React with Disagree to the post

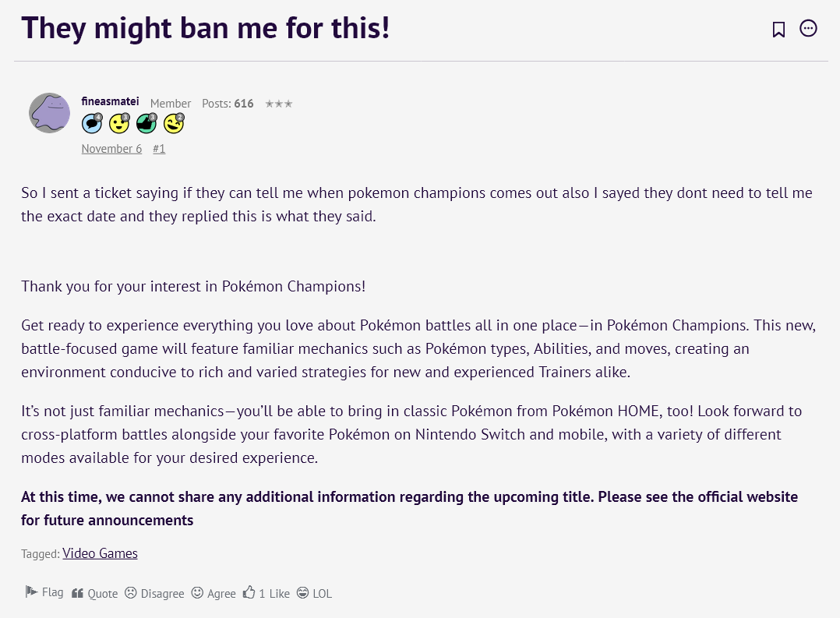[154, 593]
